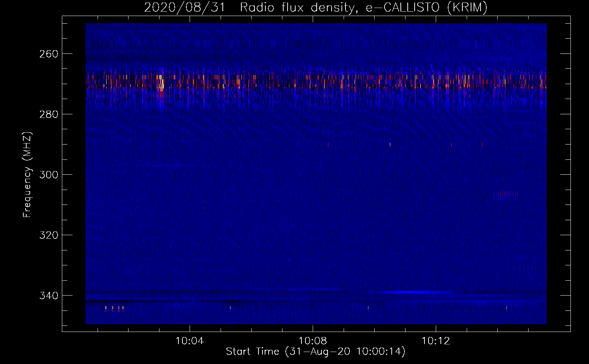Click the bright yellow burst near 270 MHz
589x364 pixels.
(x=161, y=82)
